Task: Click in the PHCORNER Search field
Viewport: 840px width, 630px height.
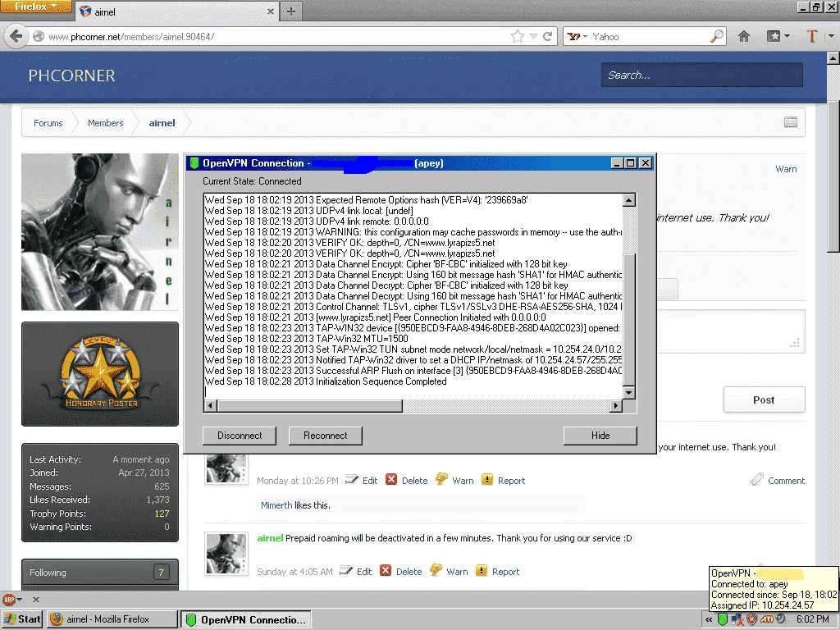Action: [x=702, y=75]
